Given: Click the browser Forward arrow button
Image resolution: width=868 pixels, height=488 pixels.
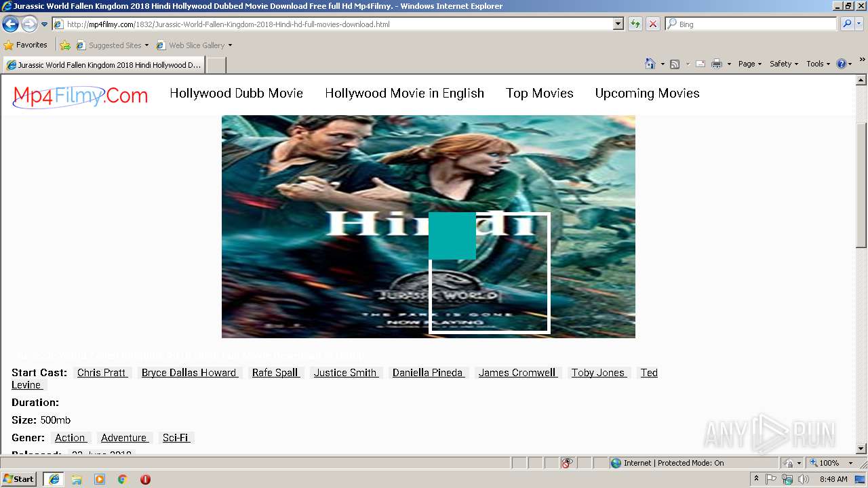Looking at the screenshot, I should click(x=29, y=24).
